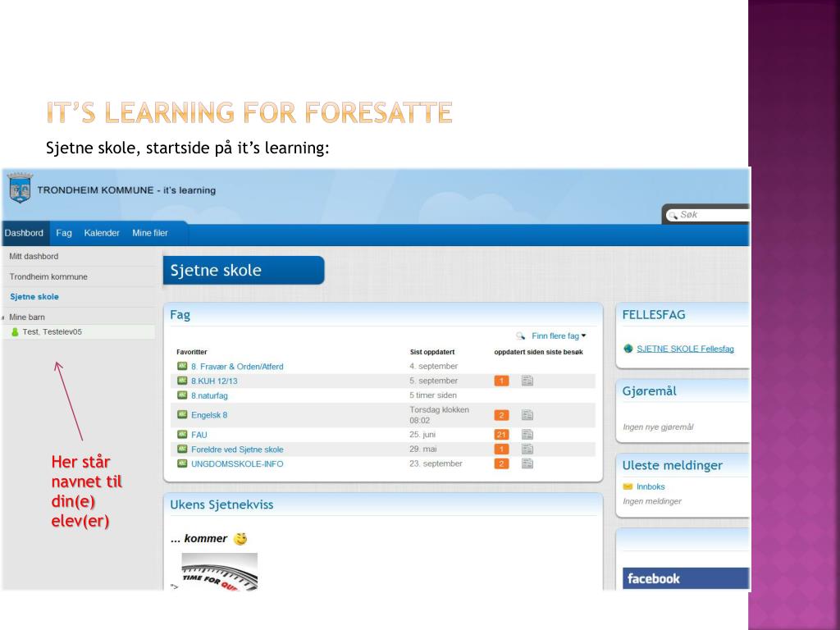The image size is (840, 630).
Task: Expand the Finn flere fag dropdown
Action: 559,336
